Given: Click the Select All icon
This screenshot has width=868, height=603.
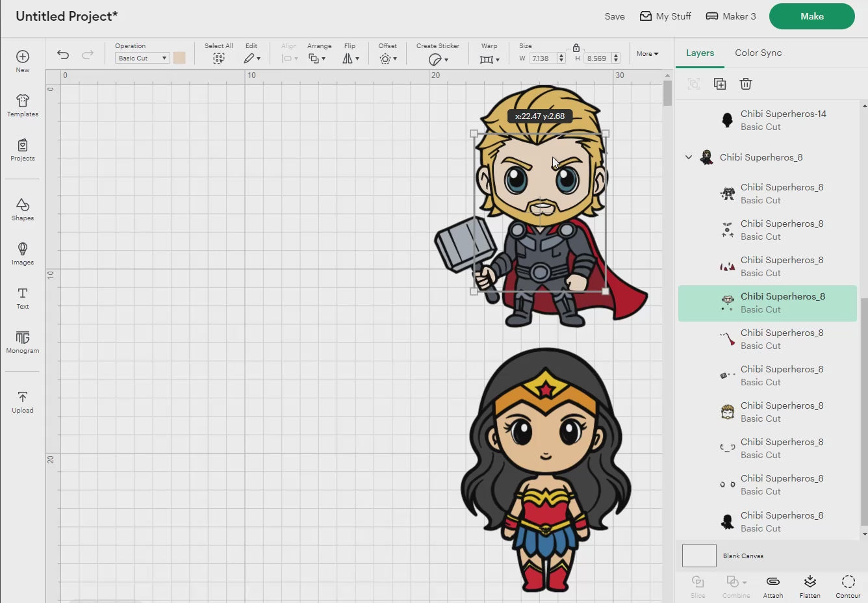Looking at the screenshot, I should click(218, 58).
